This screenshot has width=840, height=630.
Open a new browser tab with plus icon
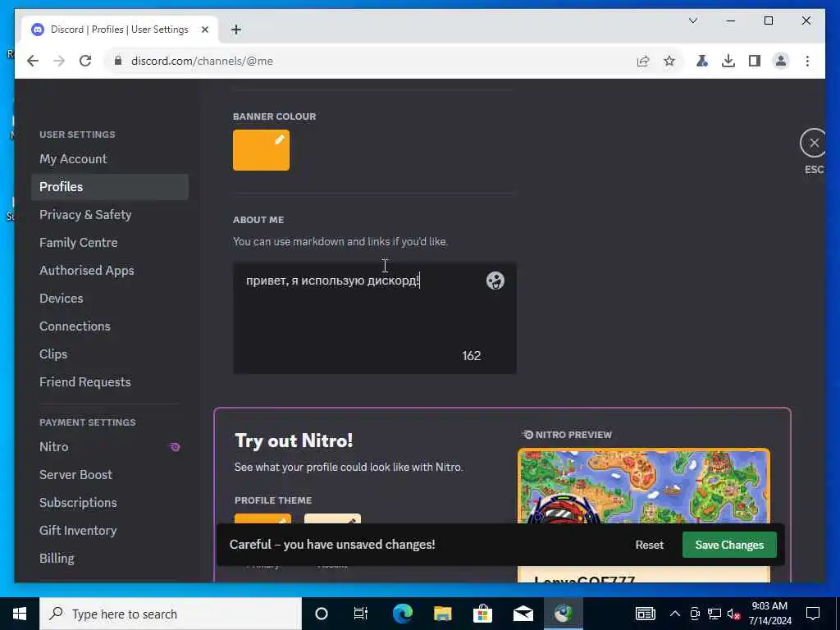(x=236, y=30)
